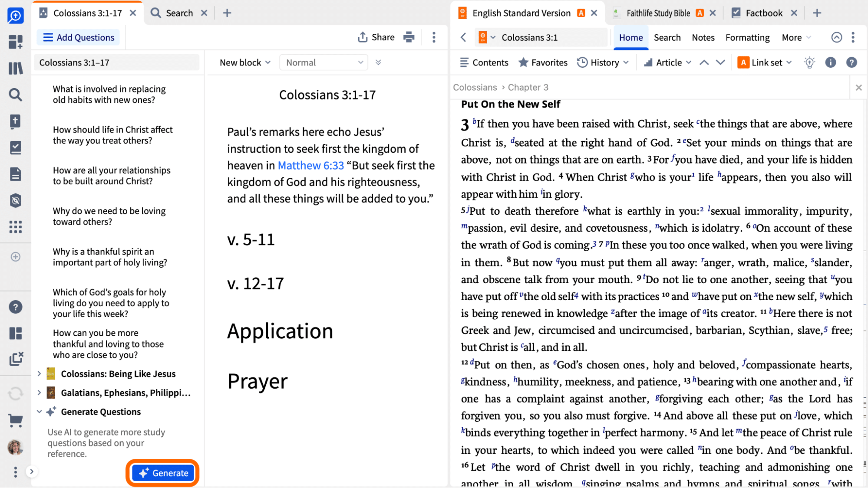Viewport: 868px width, 488px height.
Task: Go to the next article with down arrow
Action: tap(720, 62)
